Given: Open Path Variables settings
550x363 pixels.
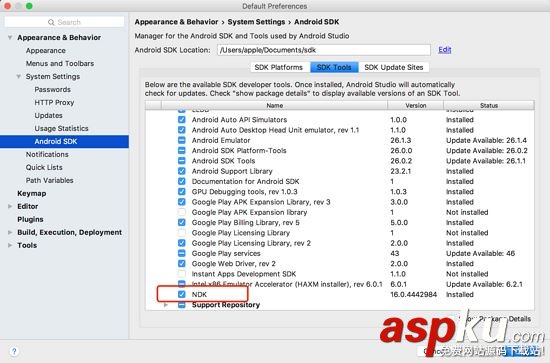Looking at the screenshot, I should tap(49, 180).
